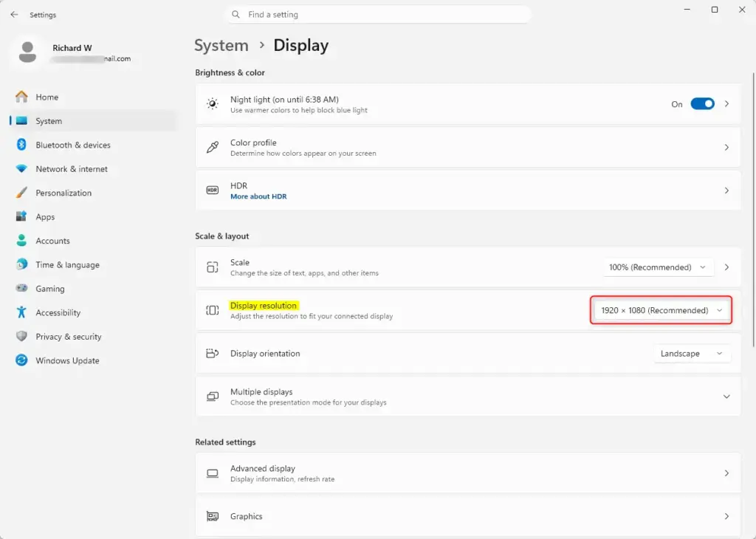The width and height of the screenshot is (756, 539).
Task: Click the search magnifier icon
Action: click(x=236, y=15)
